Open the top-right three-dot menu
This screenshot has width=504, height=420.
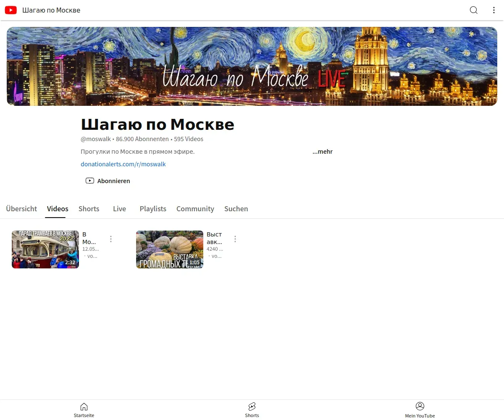pos(494,10)
